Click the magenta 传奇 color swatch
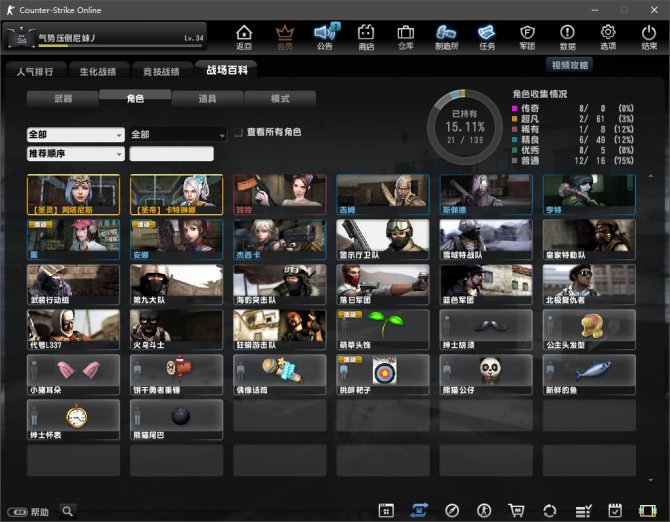670x522 pixels. point(515,109)
